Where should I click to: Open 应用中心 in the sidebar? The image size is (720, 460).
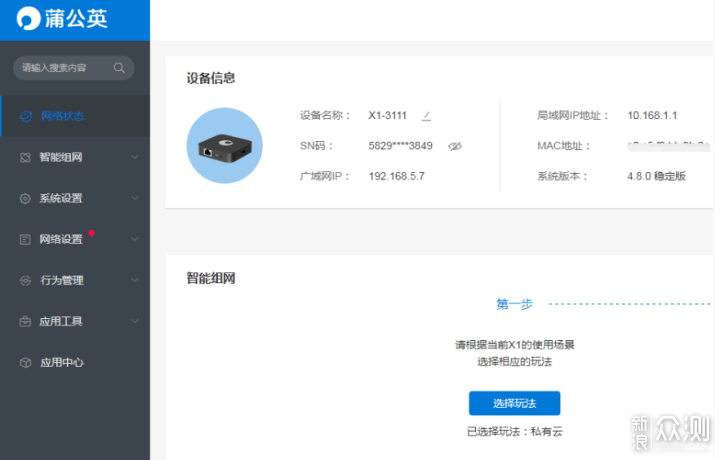click(x=75, y=362)
